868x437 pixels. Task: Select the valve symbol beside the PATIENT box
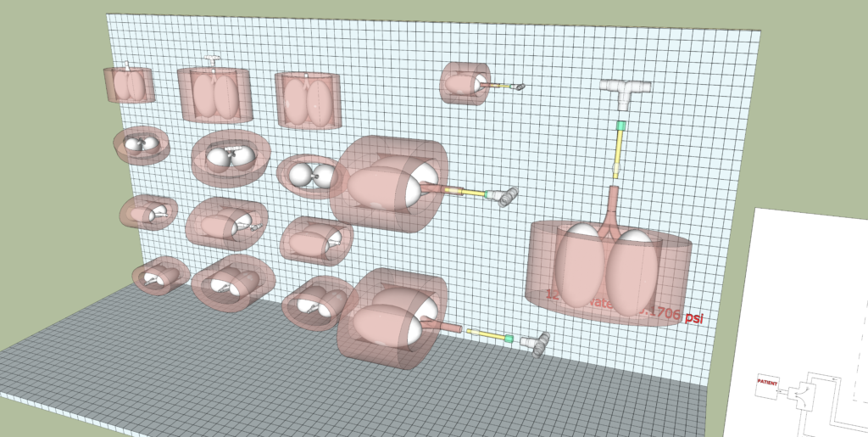(x=797, y=392)
